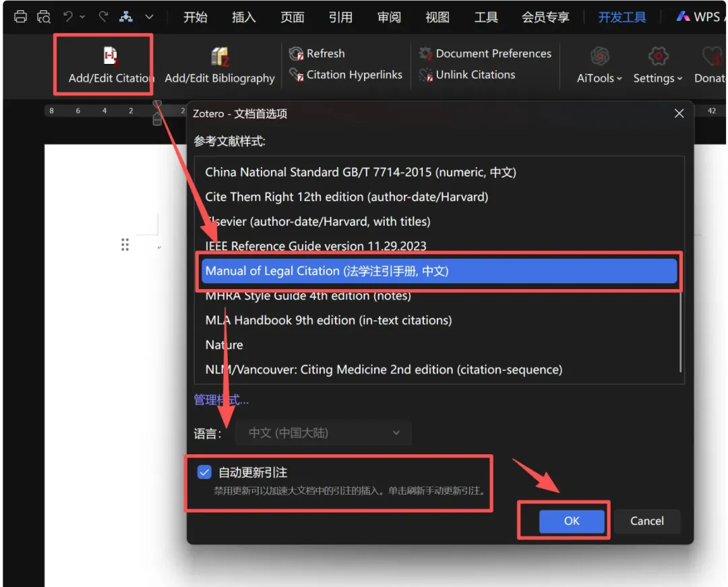Click the Add/Edit Bibliography icon

coord(220,57)
